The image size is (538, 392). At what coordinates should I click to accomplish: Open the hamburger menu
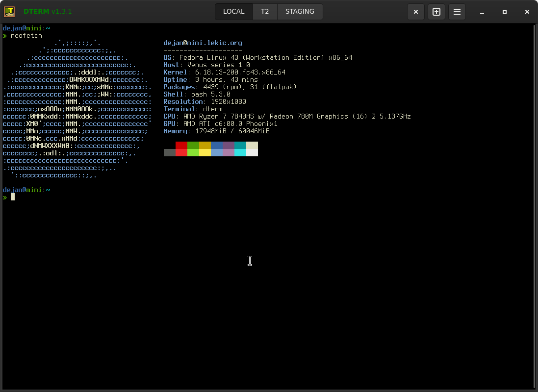(457, 12)
